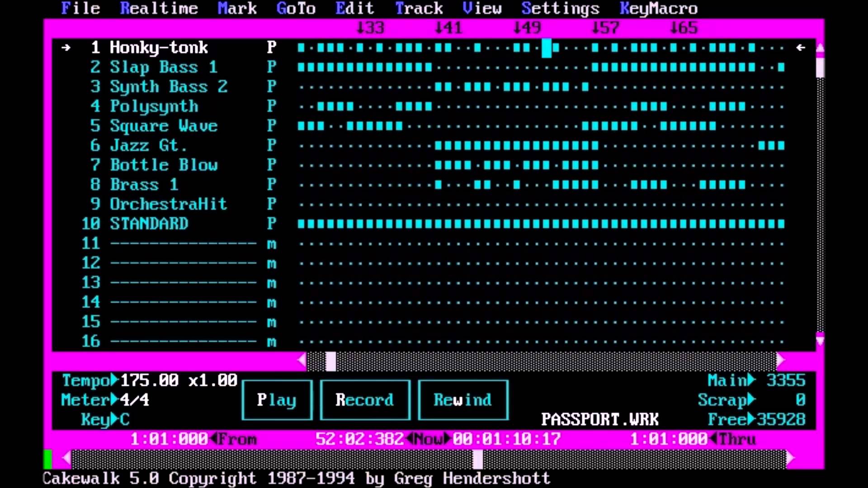Click the Play button
The height and width of the screenshot is (488, 868).
click(277, 400)
